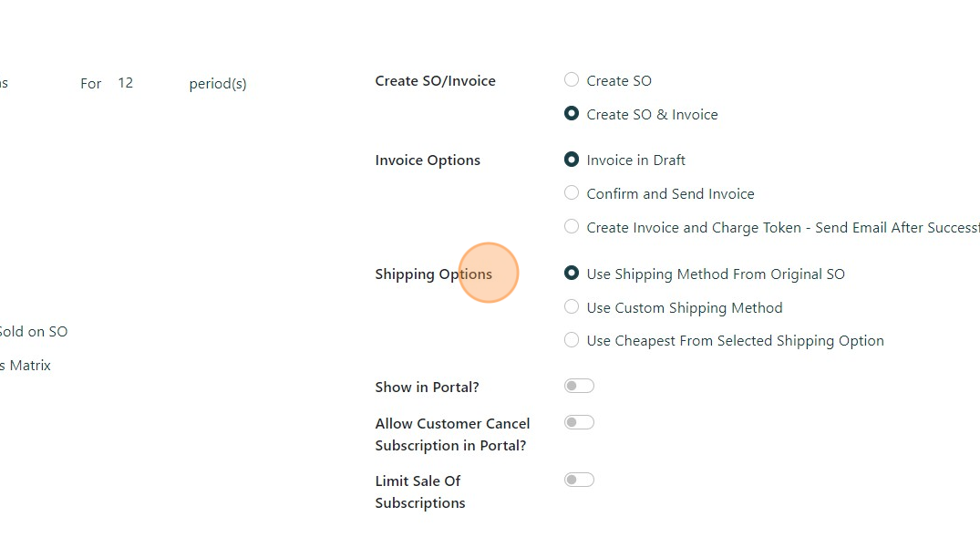Viewport: 980px width, 548px height.
Task: Choose Create SO & Invoice option
Action: click(x=572, y=114)
